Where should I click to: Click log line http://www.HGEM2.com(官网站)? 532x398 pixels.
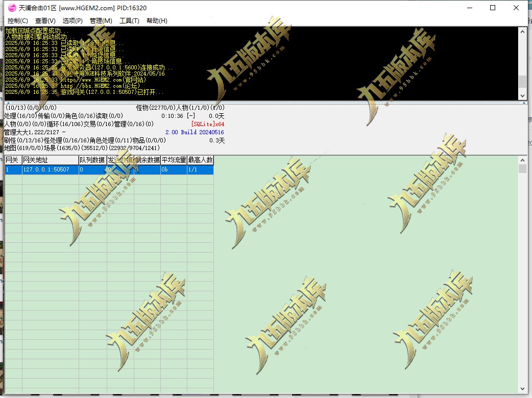click(x=76, y=80)
